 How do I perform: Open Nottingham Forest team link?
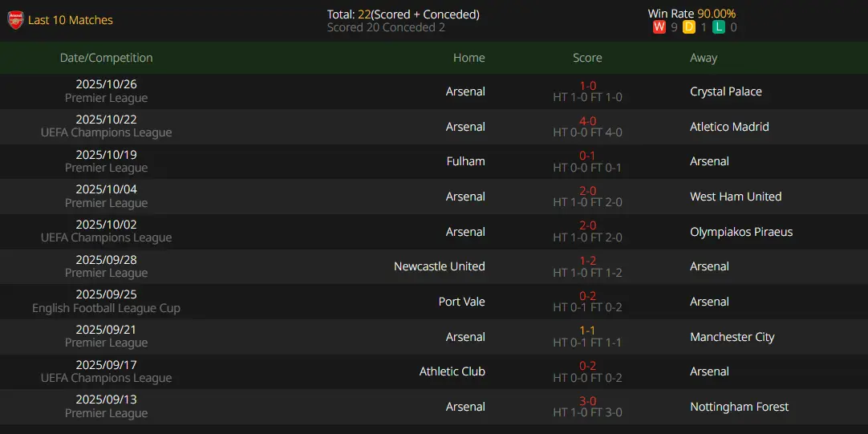(x=739, y=407)
